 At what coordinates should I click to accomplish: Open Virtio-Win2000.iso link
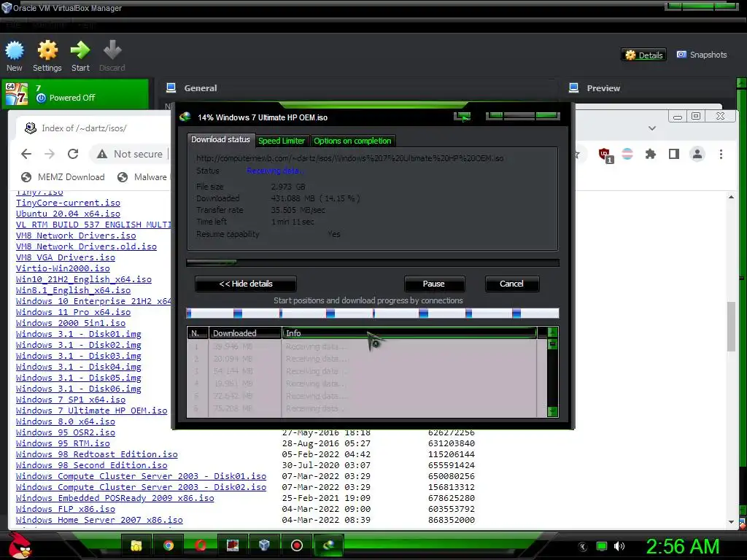63,268
